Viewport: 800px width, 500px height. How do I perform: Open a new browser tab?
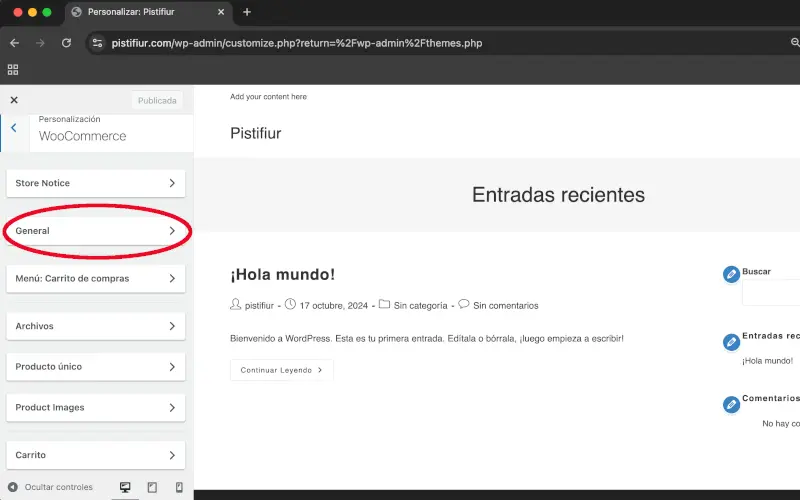[247, 12]
